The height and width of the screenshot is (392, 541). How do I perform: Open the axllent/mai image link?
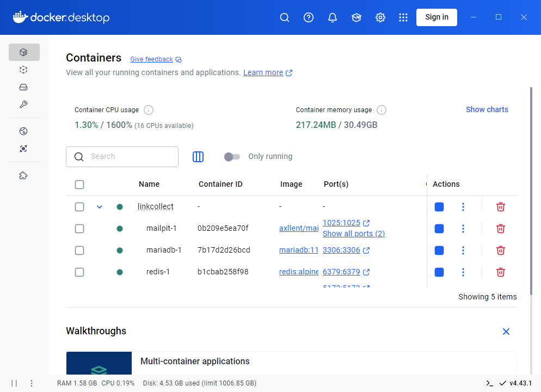tap(299, 228)
